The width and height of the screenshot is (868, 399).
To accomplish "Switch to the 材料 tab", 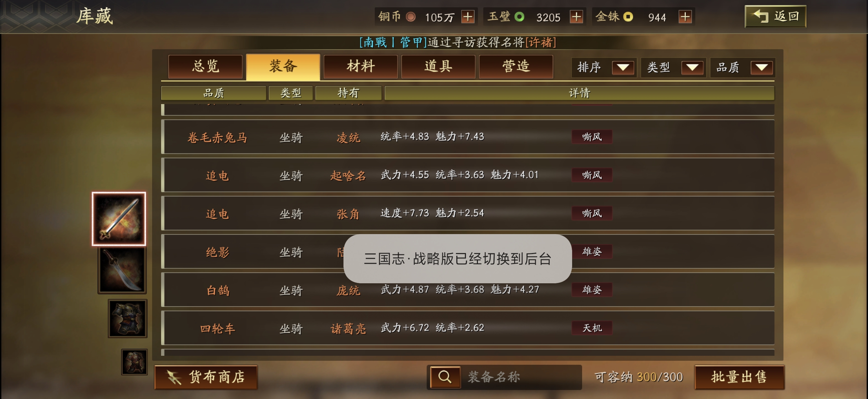I will point(360,66).
